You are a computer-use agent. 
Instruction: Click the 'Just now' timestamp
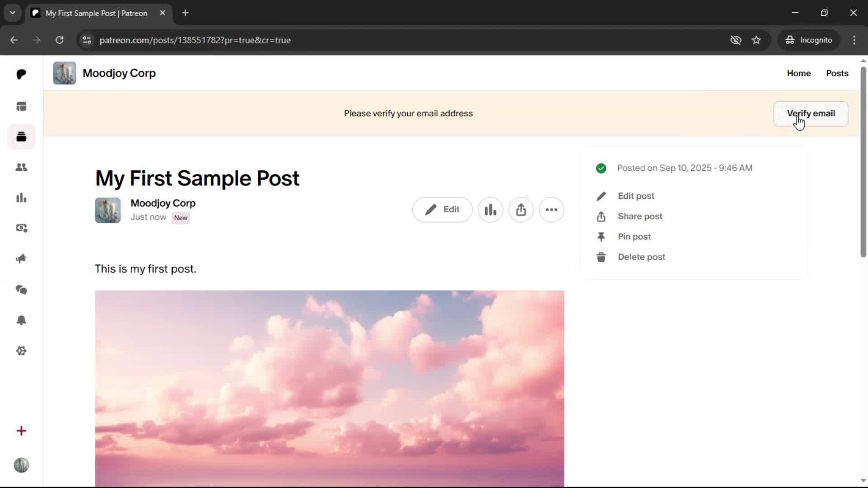coord(148,217)
